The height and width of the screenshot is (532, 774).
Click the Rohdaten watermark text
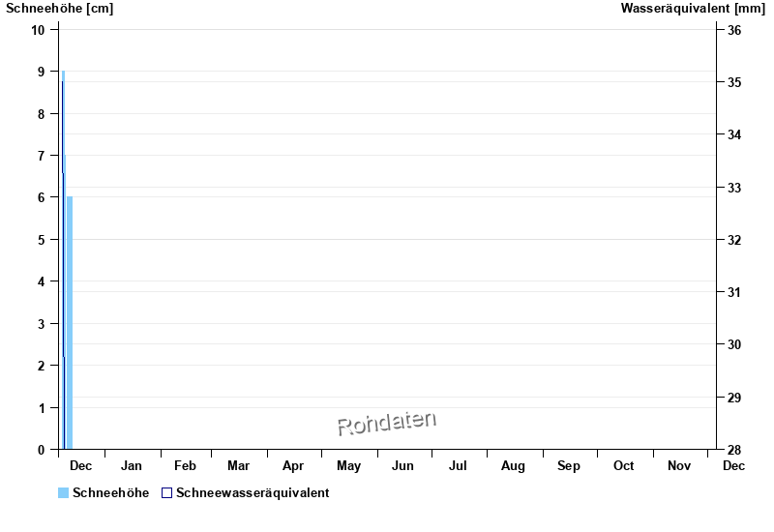387,423
